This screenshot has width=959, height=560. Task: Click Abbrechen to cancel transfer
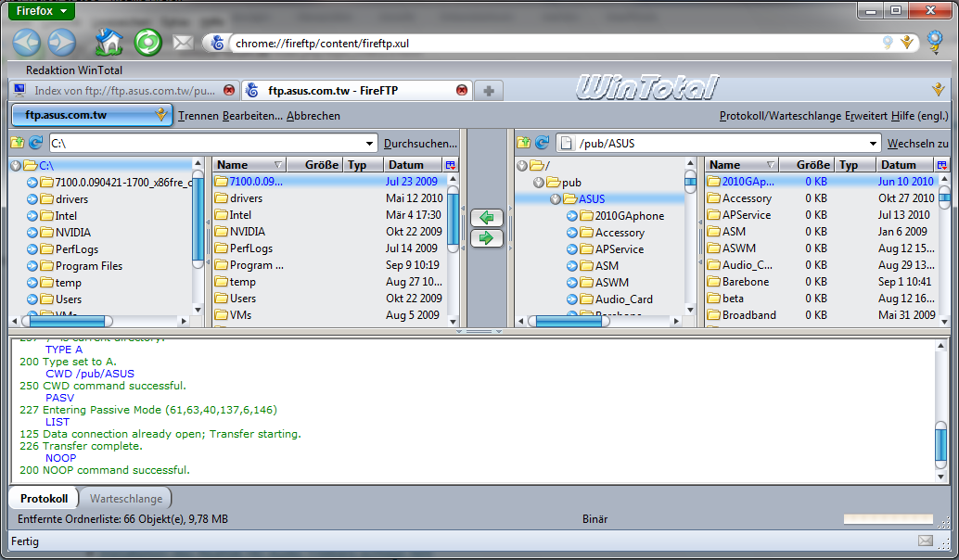(x=313, y=116)
